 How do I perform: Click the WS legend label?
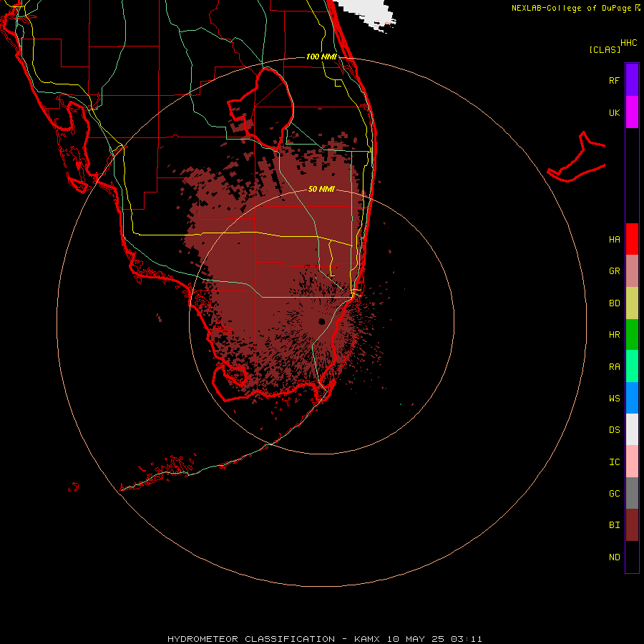tap(614, 399)
